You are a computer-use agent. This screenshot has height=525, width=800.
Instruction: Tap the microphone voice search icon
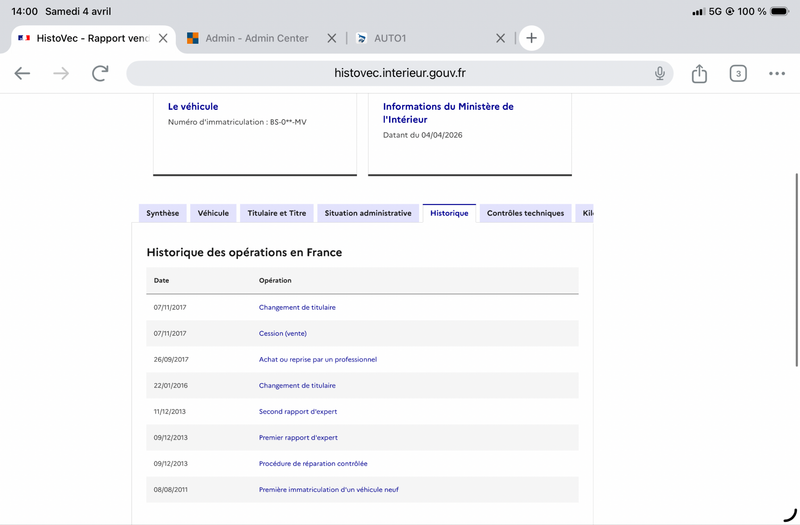pos(660,73)
